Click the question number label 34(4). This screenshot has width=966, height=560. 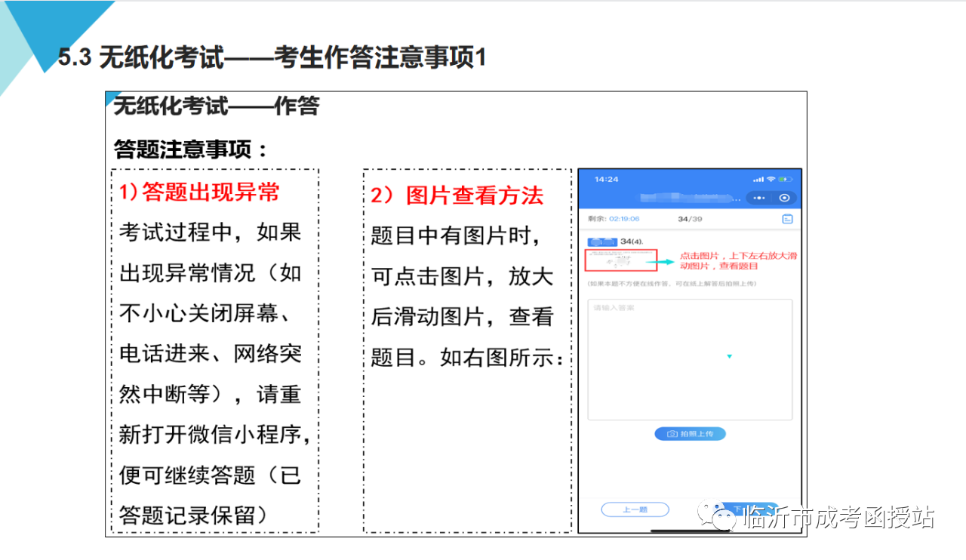[632, 241]
